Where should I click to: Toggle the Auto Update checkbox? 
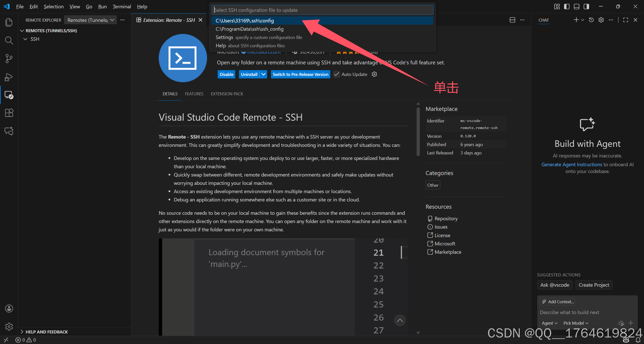[336, 74]
